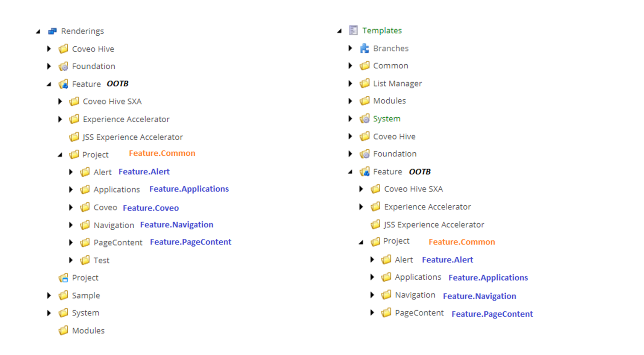Click Feature.Navigation text in Templates tree
The height and width of the screenshot is (355, 644).
(x=480, y=296)
